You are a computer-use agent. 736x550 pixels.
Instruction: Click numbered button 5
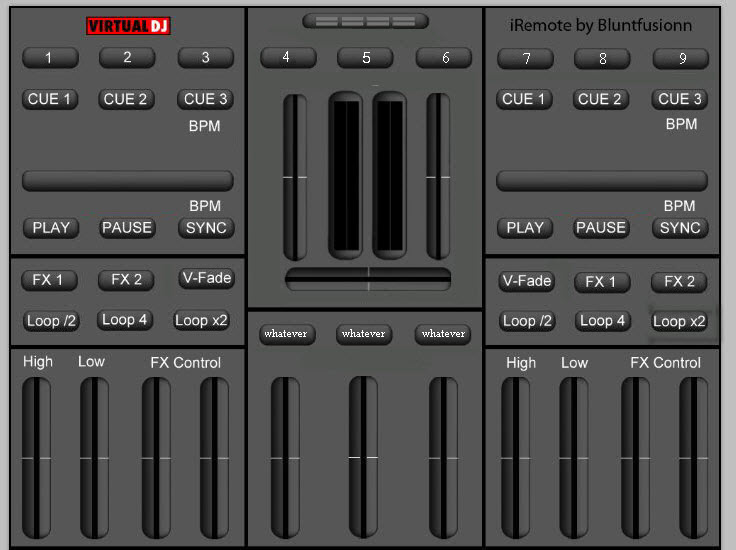366,58
